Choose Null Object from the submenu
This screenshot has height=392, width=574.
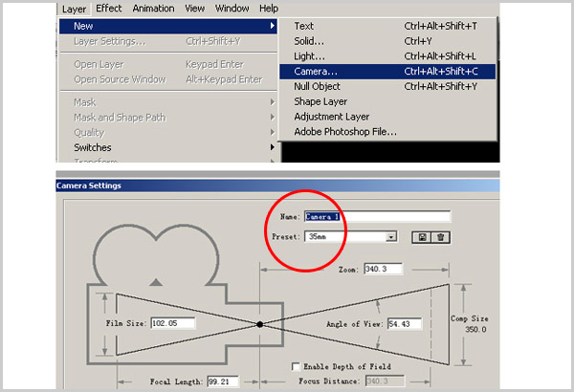pos(387,86)
